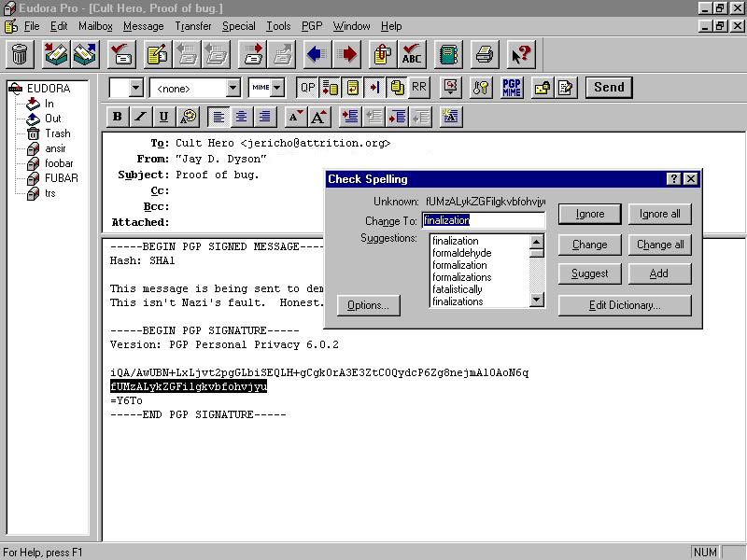The height and width of the screenshot is (560, 747).
Task: Select the Trash mailbox in tree
Action: coord(57,133)
